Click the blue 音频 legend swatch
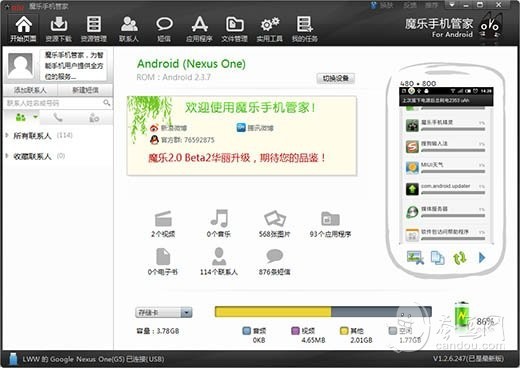 [246, 331]
